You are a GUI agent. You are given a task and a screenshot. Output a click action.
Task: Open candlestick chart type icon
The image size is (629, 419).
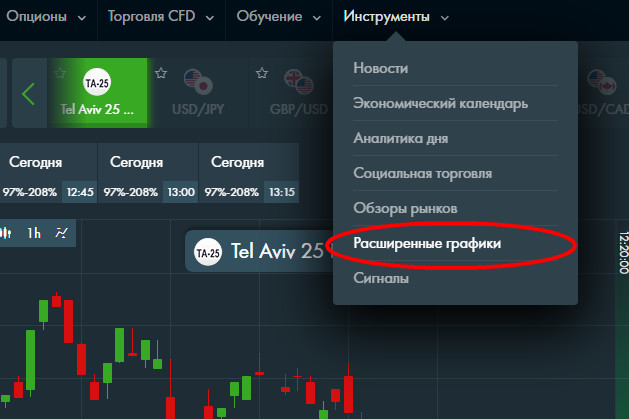tap(6, 233)
